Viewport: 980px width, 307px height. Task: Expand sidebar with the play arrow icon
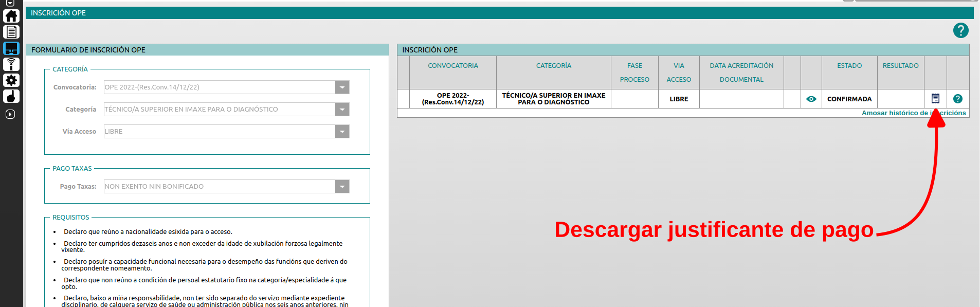[10, 114]
